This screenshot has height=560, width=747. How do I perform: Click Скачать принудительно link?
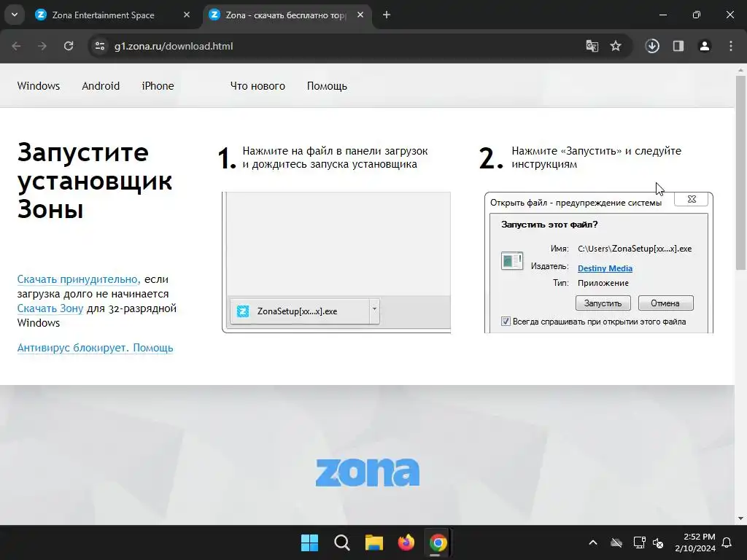pyautogui.click(x=79, y=279)
